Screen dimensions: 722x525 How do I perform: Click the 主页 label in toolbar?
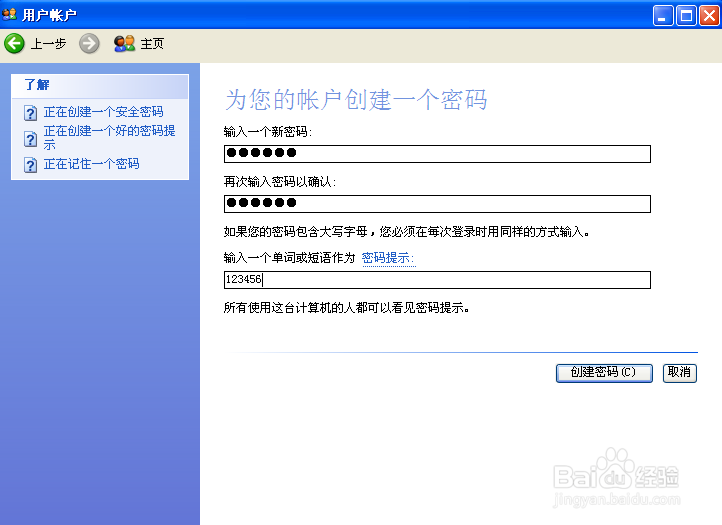[x=152, y=44]
